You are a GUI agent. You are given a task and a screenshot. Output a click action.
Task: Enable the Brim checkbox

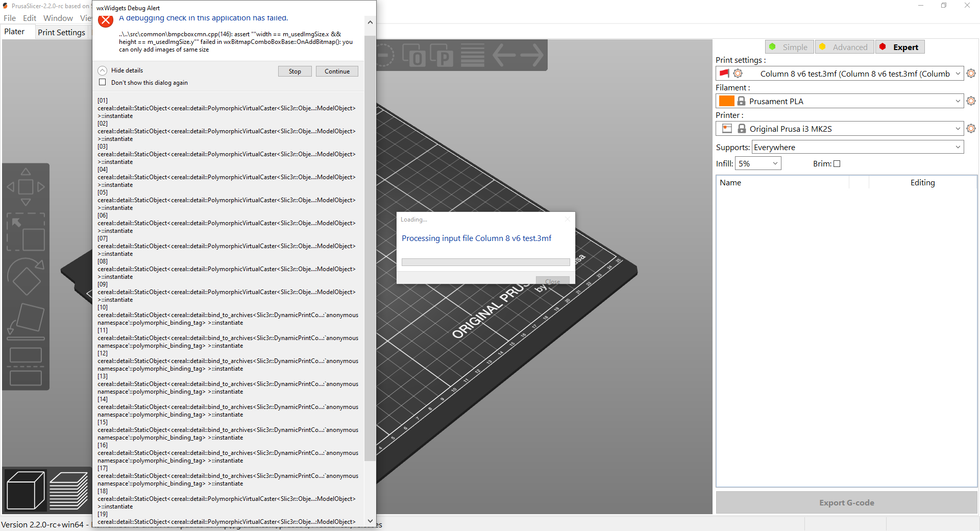click(x=837, y=163)
